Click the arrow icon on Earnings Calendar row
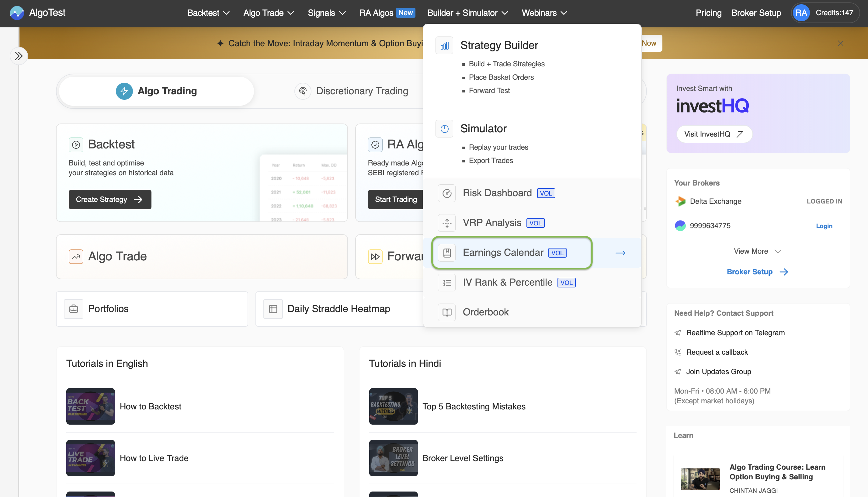 [620, 253]
